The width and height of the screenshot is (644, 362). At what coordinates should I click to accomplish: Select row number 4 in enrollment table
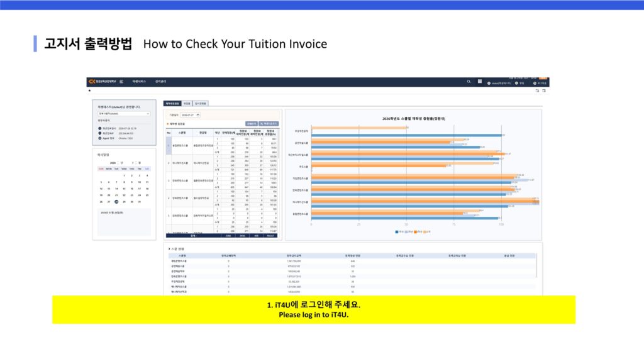tap(169, 198)
